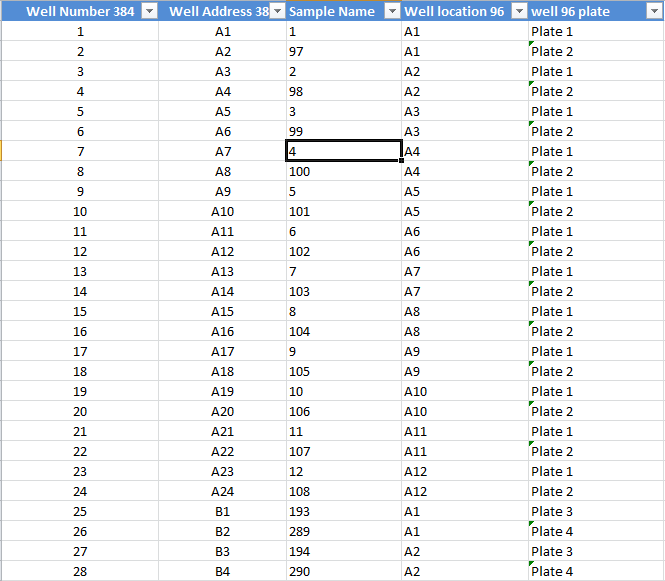Click Well location 96 cell in row 19
Screen dimensions: 665x581
pos(465,391)
